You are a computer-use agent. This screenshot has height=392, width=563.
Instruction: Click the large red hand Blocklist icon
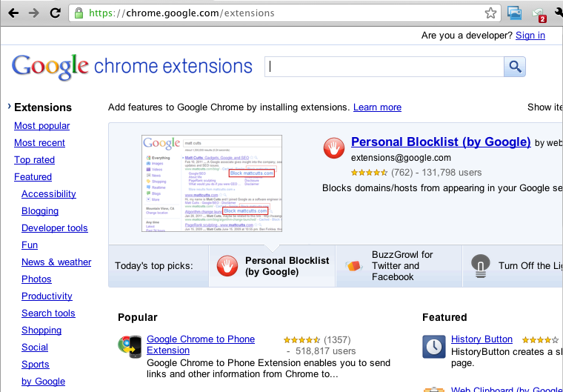(x=334, y=148)
